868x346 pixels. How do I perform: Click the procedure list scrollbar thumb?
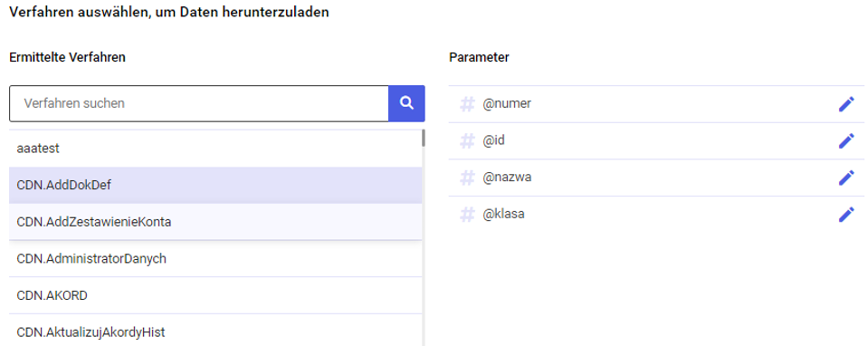click(x=424, y=138)
